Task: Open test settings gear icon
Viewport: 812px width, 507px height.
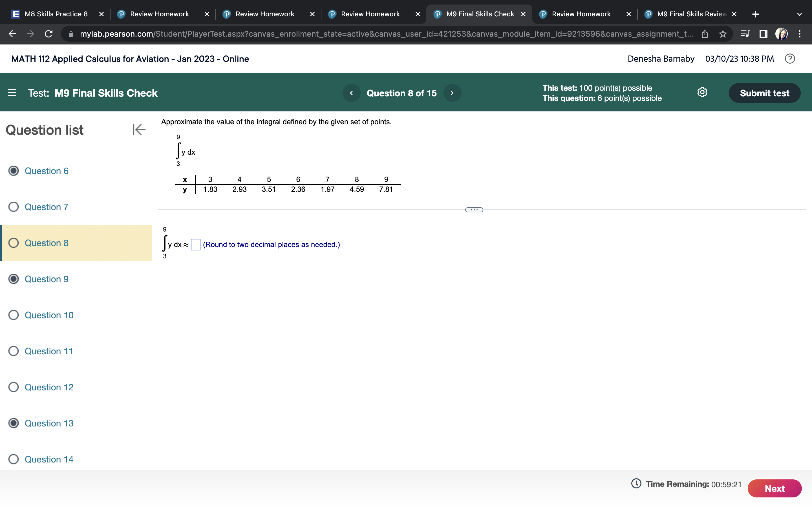Action: coord(702,92)
